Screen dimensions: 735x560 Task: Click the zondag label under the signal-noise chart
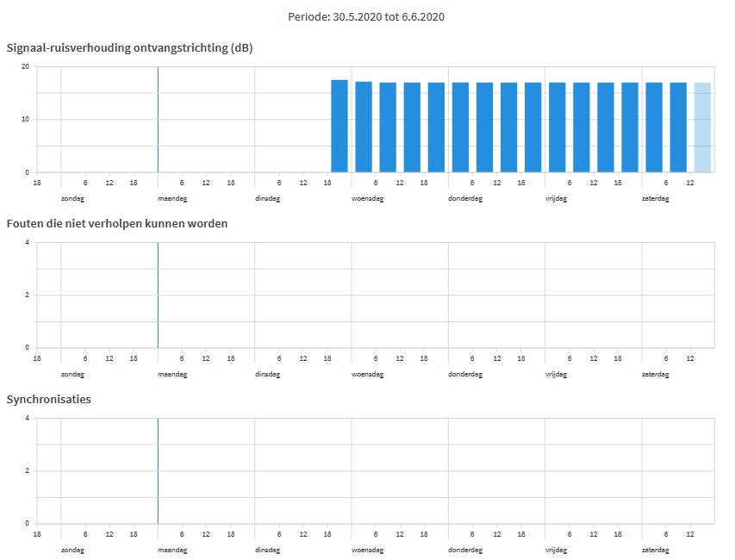tap(72, 198)
